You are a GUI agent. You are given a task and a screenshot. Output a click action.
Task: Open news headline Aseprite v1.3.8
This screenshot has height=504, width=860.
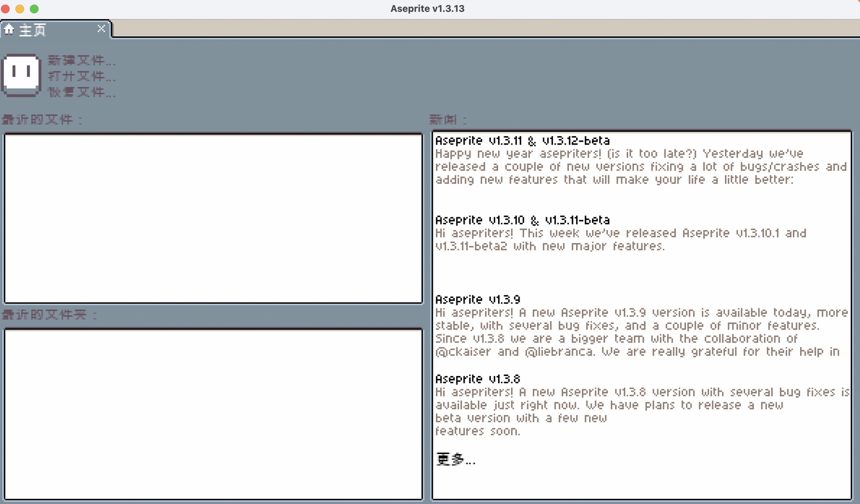477,379
